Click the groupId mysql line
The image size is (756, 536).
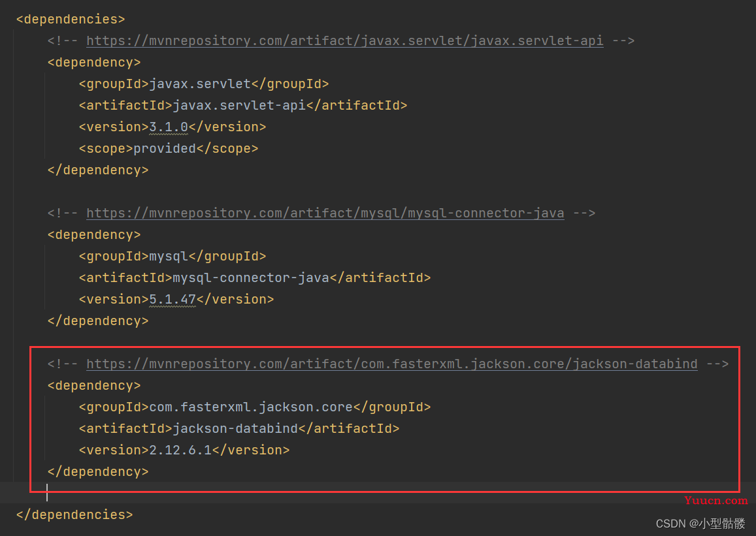click(172, 256)
